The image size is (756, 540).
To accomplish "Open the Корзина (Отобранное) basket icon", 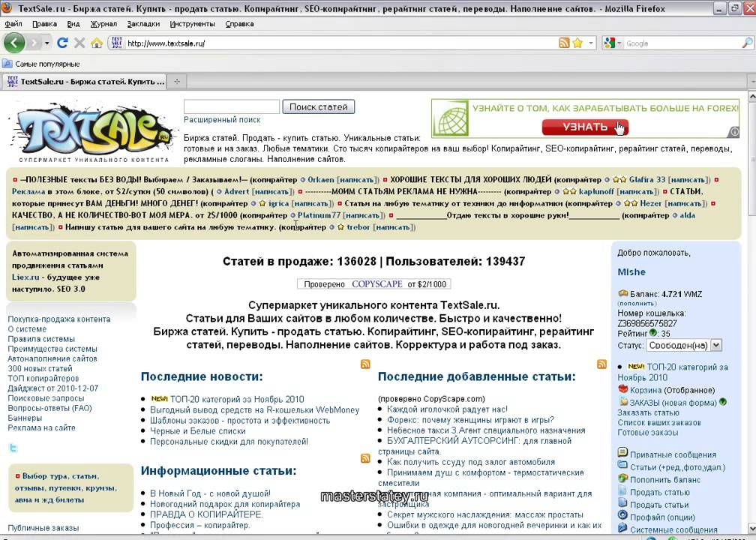I will 623,389.
